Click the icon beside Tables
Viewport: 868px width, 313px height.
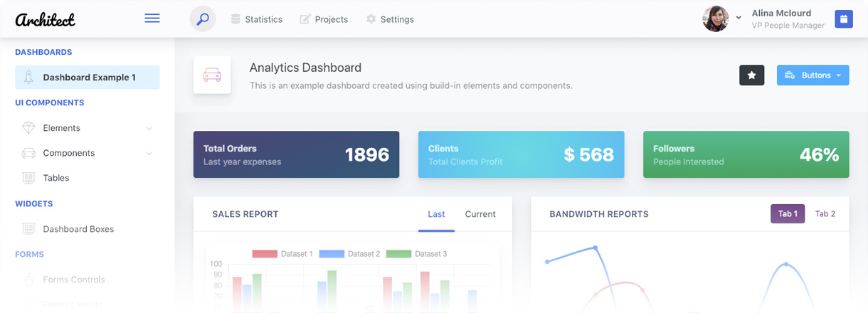[x=28, y=178]
